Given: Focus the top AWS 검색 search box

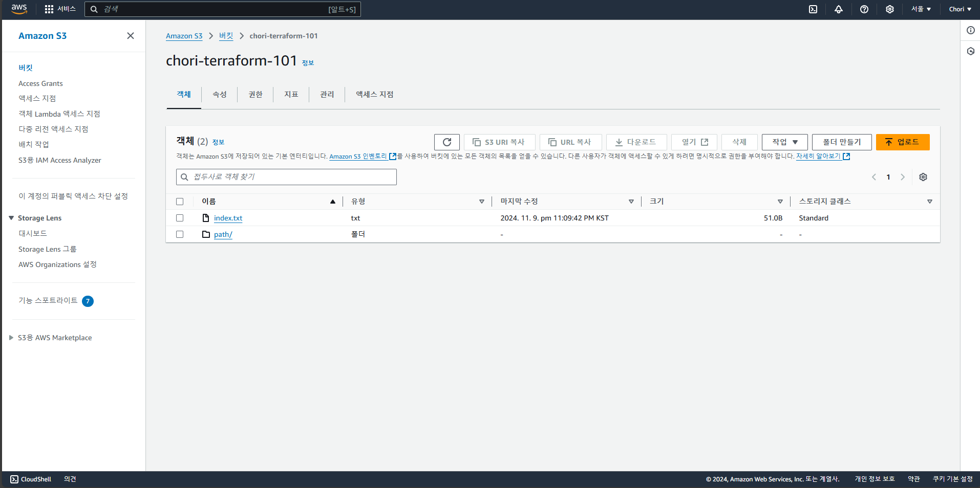Looking at the screenshot, I should (x=223, y=9).
